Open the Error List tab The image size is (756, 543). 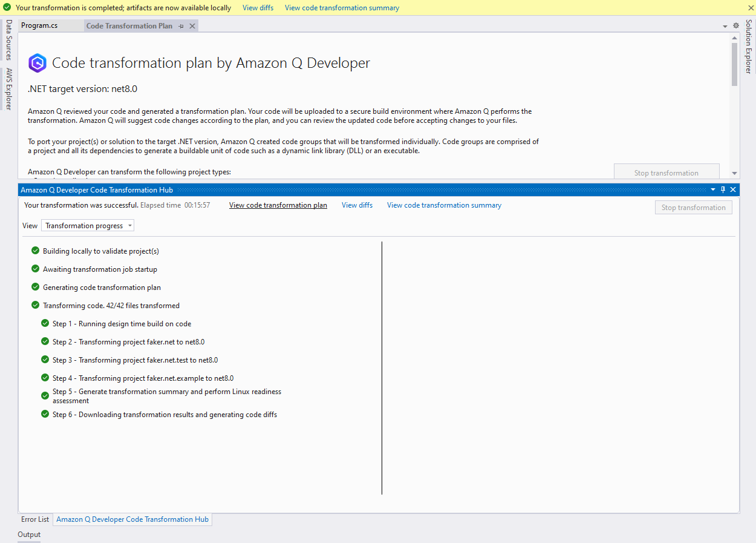click(35, 519)
